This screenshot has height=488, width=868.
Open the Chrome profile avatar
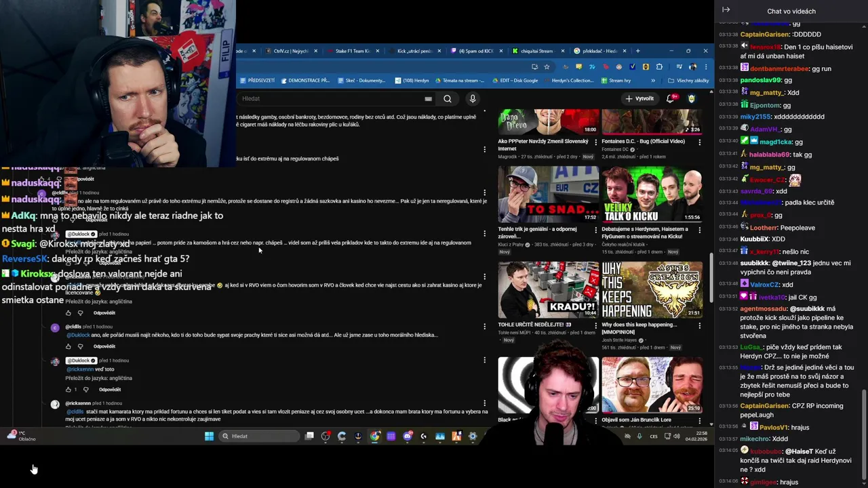[692, 66]
